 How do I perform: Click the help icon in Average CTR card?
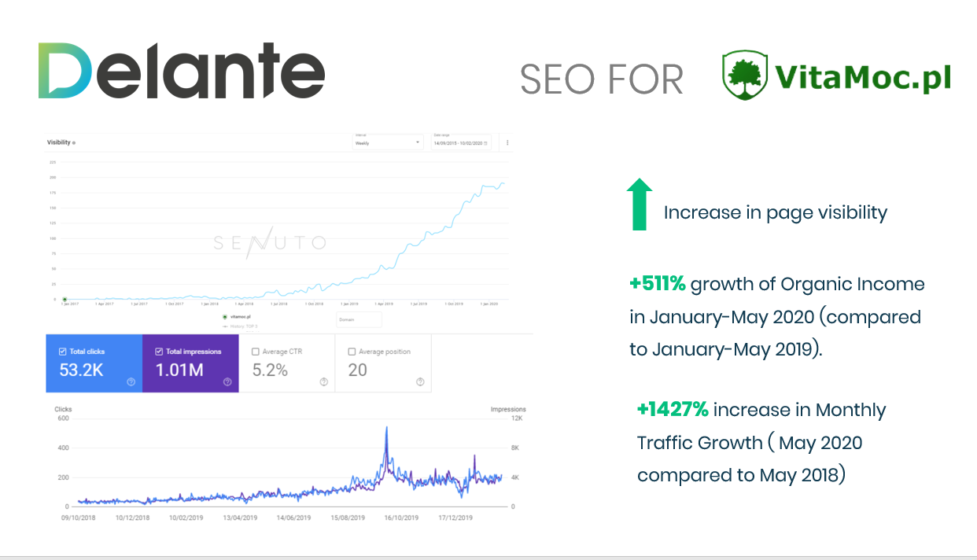323,381
